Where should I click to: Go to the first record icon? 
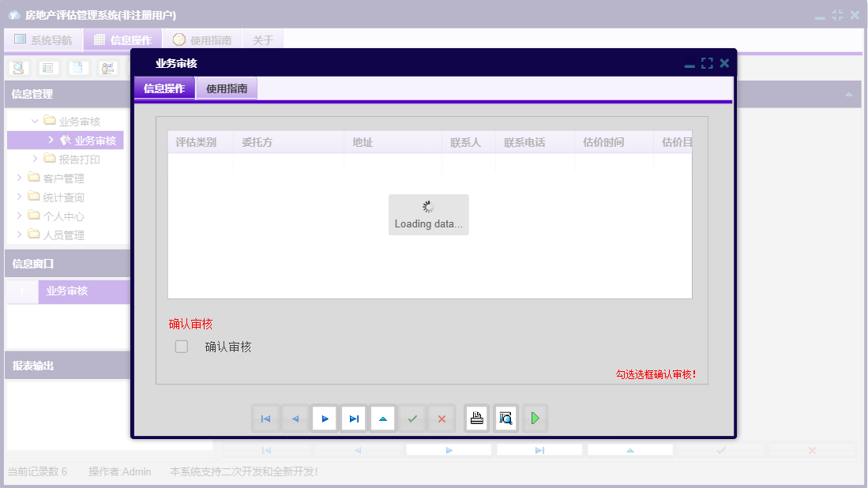click(266, 418)
